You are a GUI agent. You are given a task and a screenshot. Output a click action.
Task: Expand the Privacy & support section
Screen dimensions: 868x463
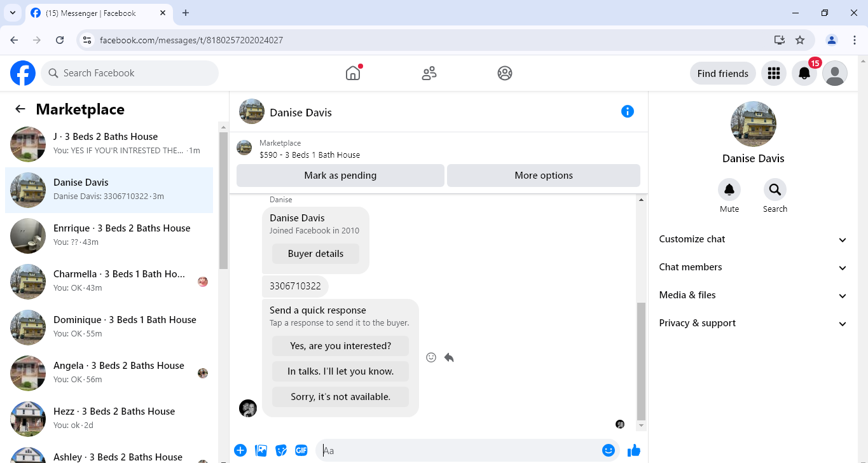pyautogui.click(x=754, y=323)
